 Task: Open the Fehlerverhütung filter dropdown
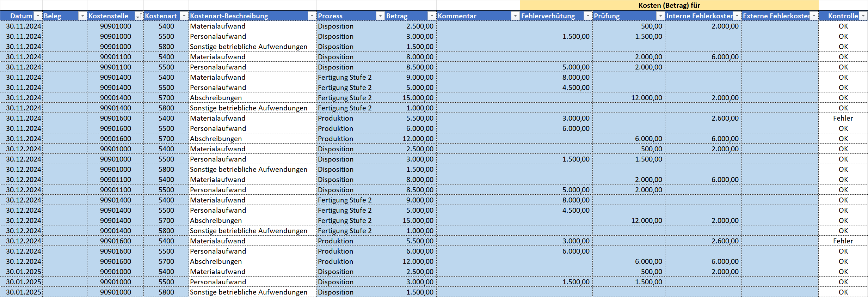pos(588,16)
